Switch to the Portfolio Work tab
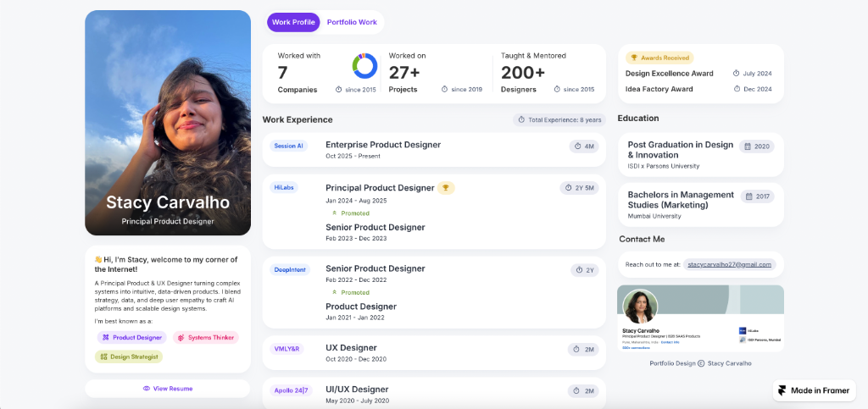This screenshot has height=409, width=868. coord(352,22)
